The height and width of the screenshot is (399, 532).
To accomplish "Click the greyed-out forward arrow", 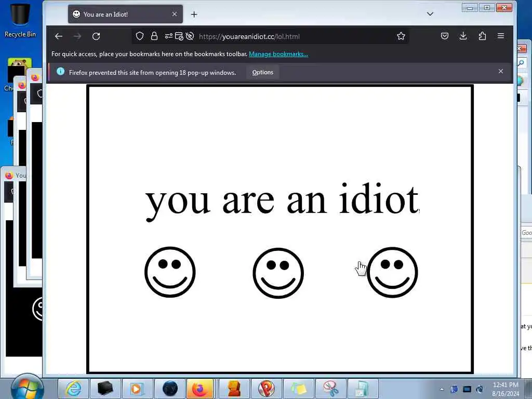I will coord(77,36).
